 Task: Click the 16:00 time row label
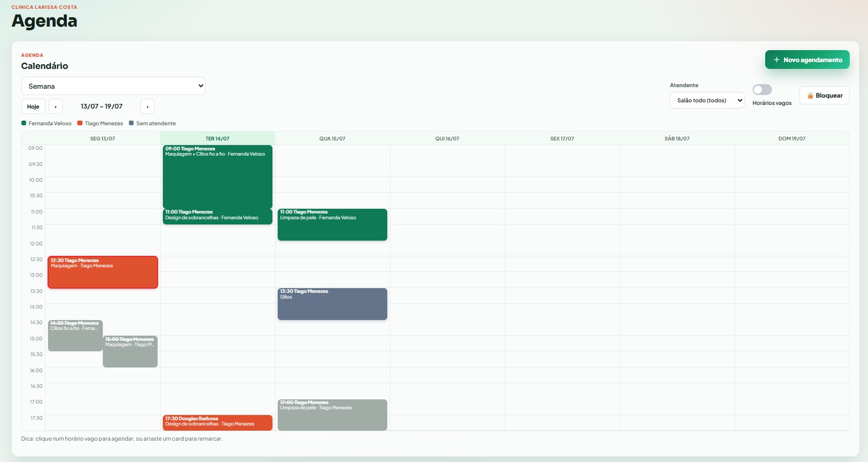[x=36, y=371]
